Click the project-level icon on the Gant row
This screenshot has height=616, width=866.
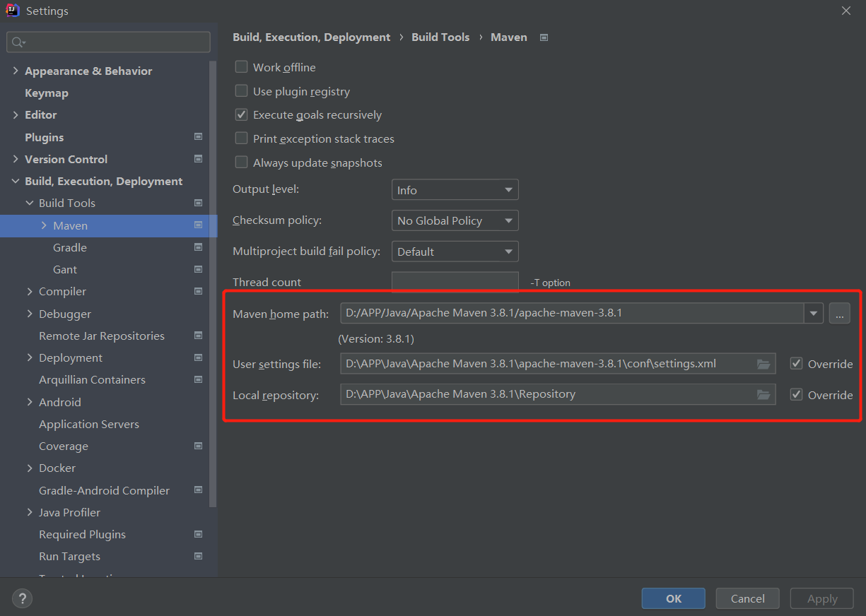[x=198, y=269]
